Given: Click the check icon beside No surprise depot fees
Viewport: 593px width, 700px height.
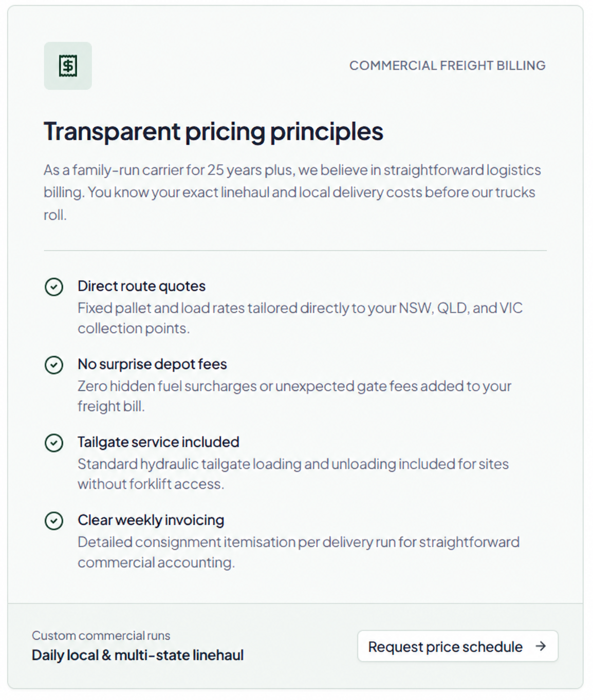Looking at the screenshot, I should coord(54,365).
